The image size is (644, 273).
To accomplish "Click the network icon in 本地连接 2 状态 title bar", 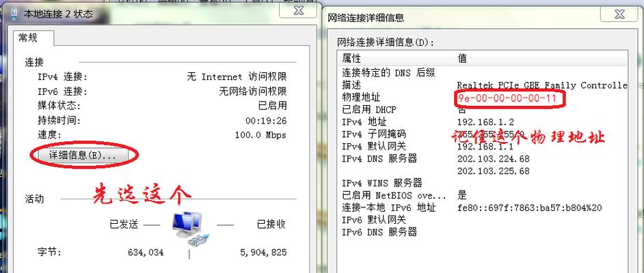I will (14, 14).
